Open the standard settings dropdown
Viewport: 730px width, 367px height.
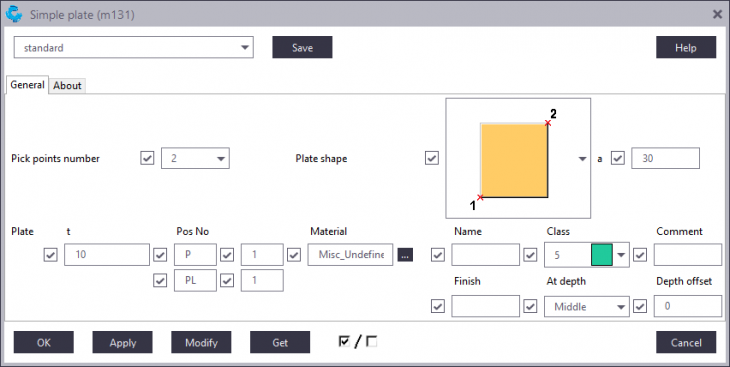[x=134, y=48]
